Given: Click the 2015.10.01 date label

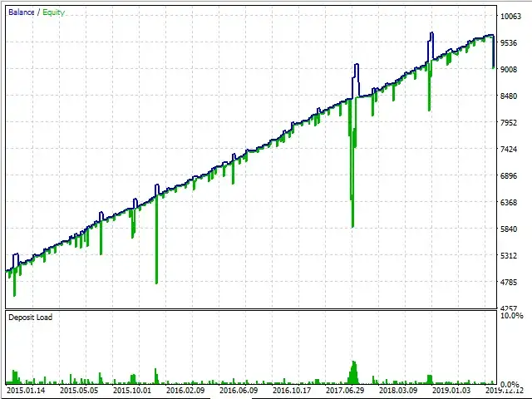Looking at the screenshot, I should point(132,390).
